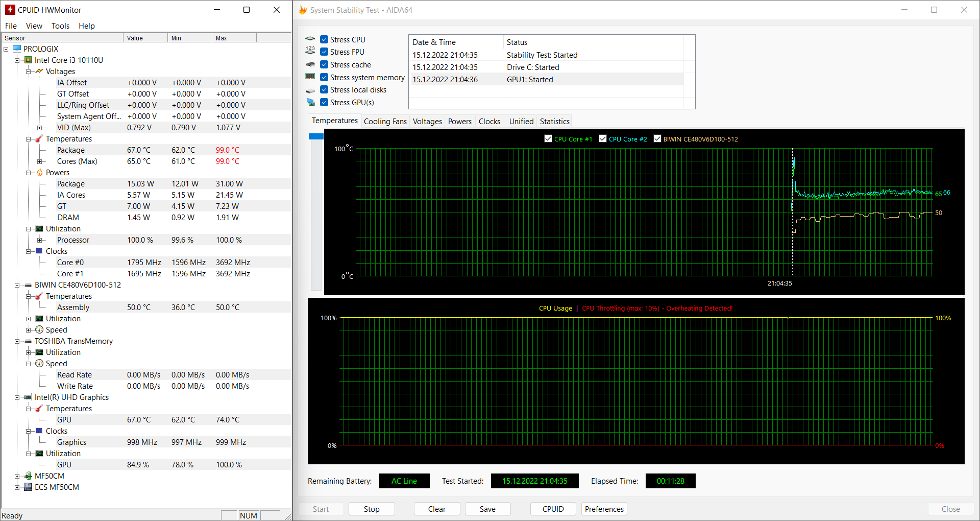Hide CPU Core #1 on temperature graph
Viewport: 980px width, 521px height.
pos(548,138)
